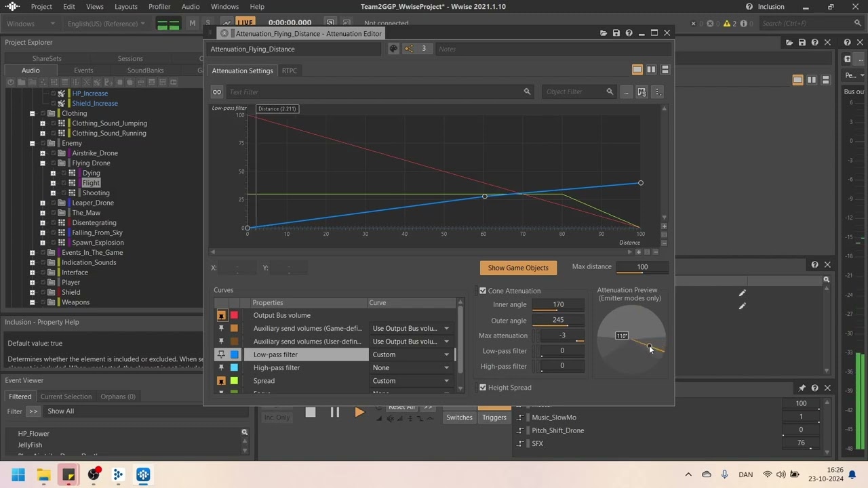
Task: Click the Switches button in Transport Control
Action: pyautogui.click(x=459, y=418)
